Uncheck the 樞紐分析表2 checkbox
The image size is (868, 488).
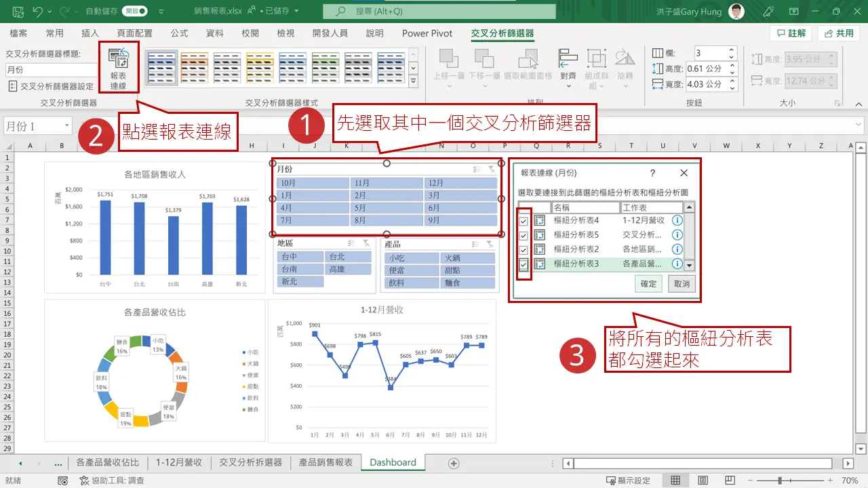click(524, 249)
